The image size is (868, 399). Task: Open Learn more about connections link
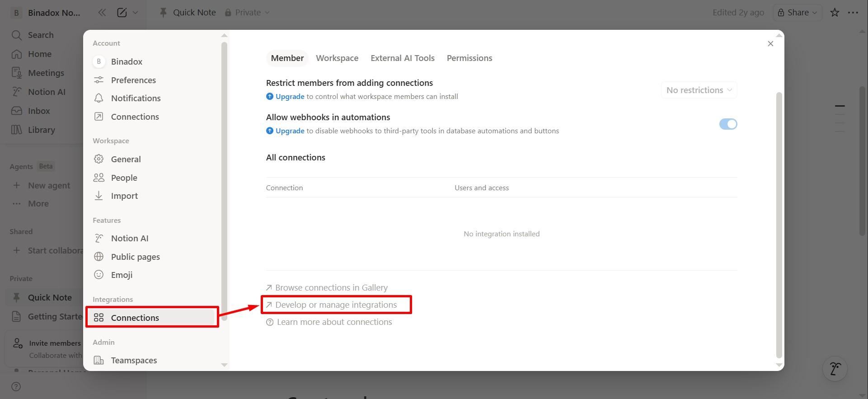(x=329, y=322)
